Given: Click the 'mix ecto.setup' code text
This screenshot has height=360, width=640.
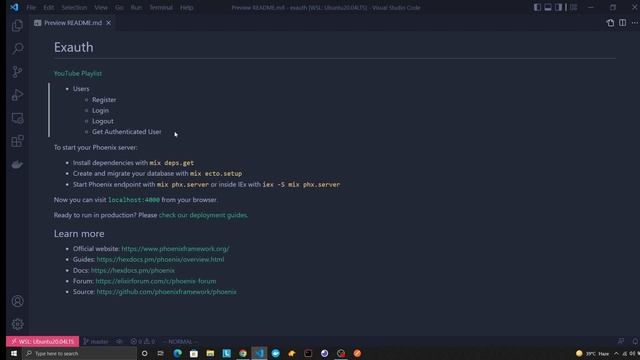Looking at the screenshot, I should coord(216,173).
